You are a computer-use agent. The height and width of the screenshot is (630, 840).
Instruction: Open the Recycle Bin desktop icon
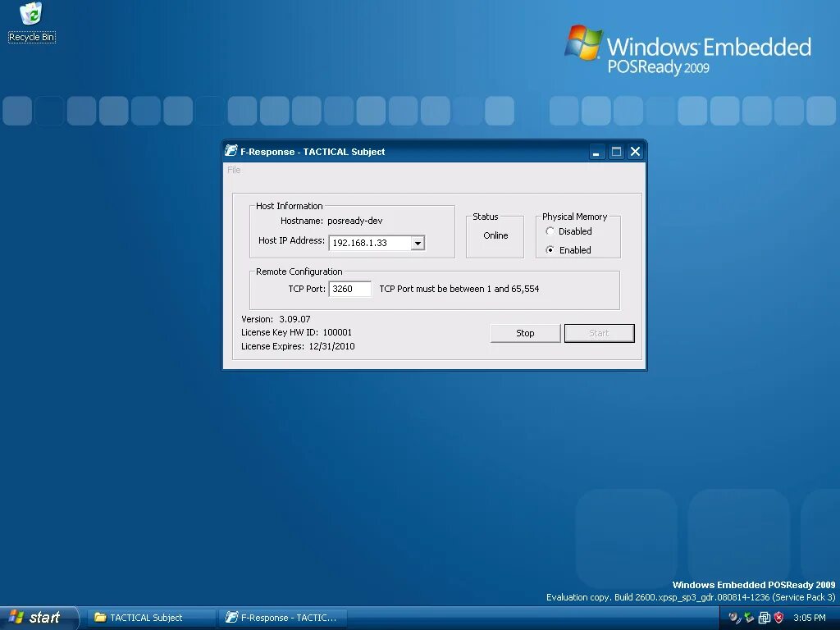(32, 22)
